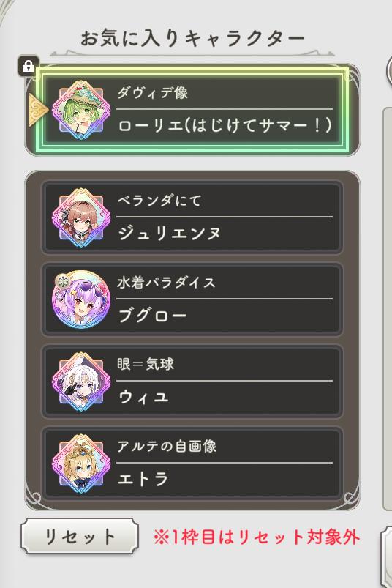Click the clover badge on ブグロー's portrait
This screenshot has width=392, height=588.
[62, 281]
